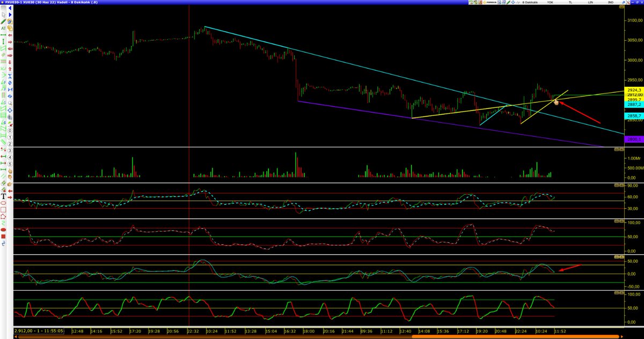The image size is (644, 339).
Task: Click the Foreks logo icon
Action: [490, 3]
